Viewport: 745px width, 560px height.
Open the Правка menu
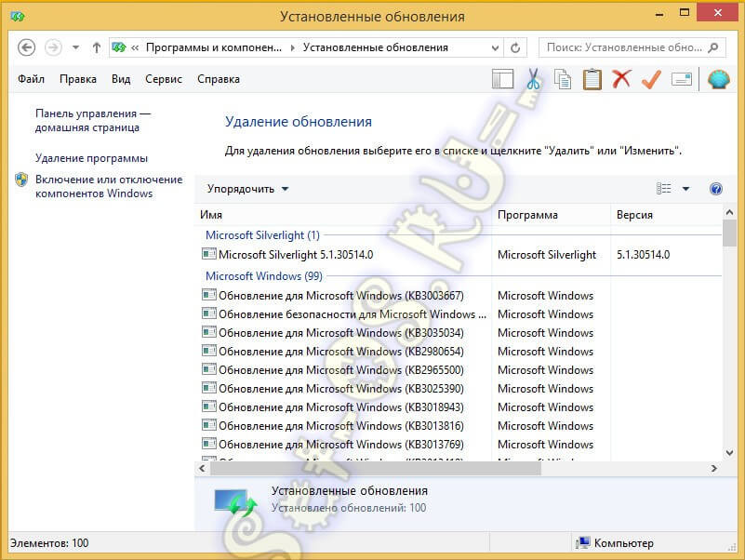coord(78,79)
